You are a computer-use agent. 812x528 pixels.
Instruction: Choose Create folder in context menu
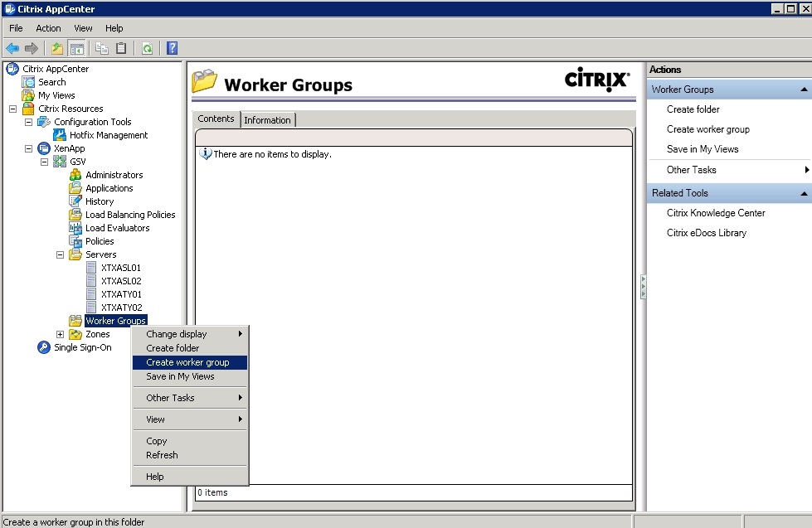pos(190,348)
